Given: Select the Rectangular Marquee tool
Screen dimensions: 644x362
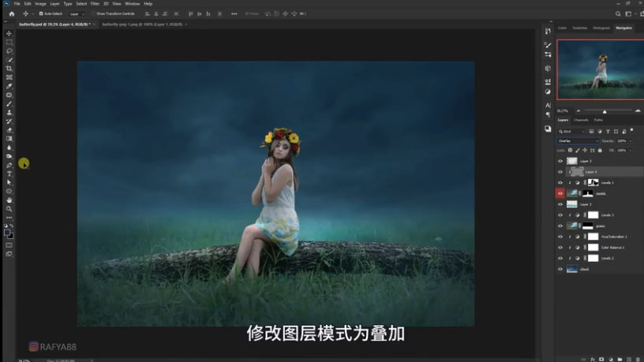Looking at the screenshot, I should (9, 43).
